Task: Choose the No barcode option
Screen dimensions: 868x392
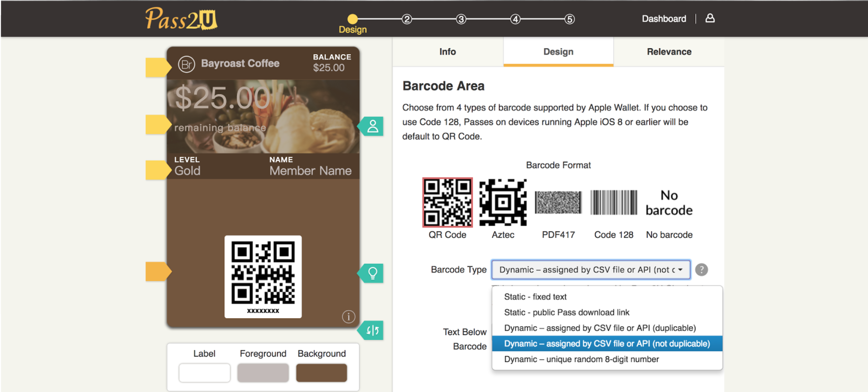Action: click(669, 202)
